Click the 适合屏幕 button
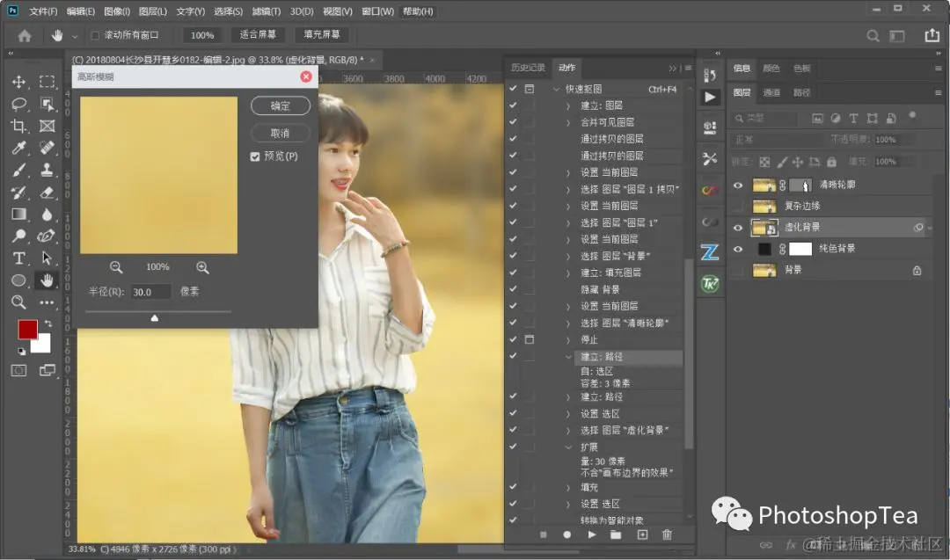Image resolution: width=950 pixels, height=560 pixels. point(258,34)
